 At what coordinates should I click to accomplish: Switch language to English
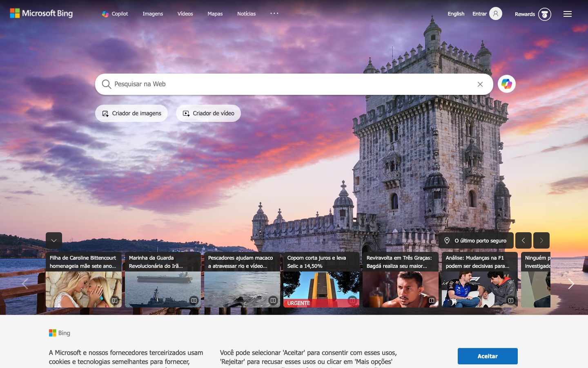[456, 14]
